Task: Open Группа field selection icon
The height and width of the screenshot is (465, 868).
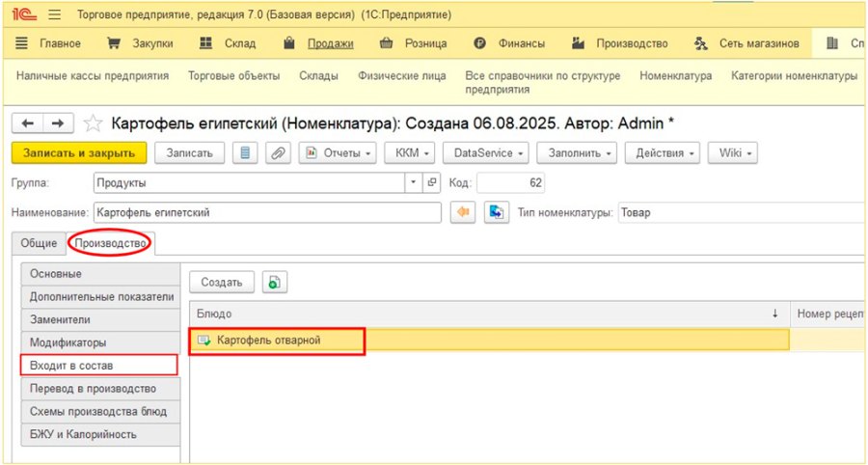Action: [x=431, y=182]
